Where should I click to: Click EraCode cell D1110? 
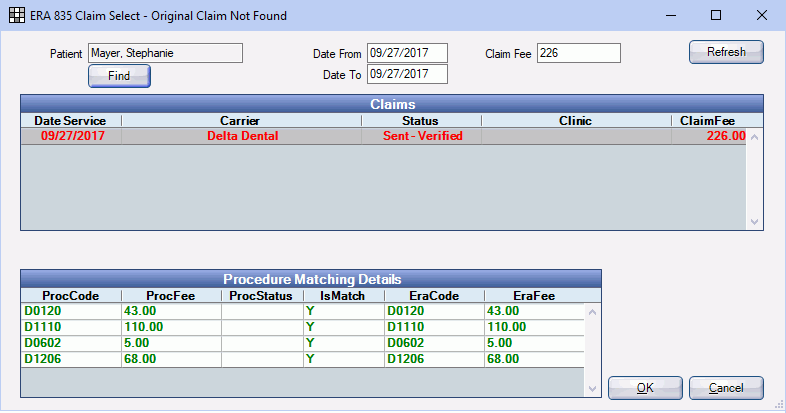[434, 327]
